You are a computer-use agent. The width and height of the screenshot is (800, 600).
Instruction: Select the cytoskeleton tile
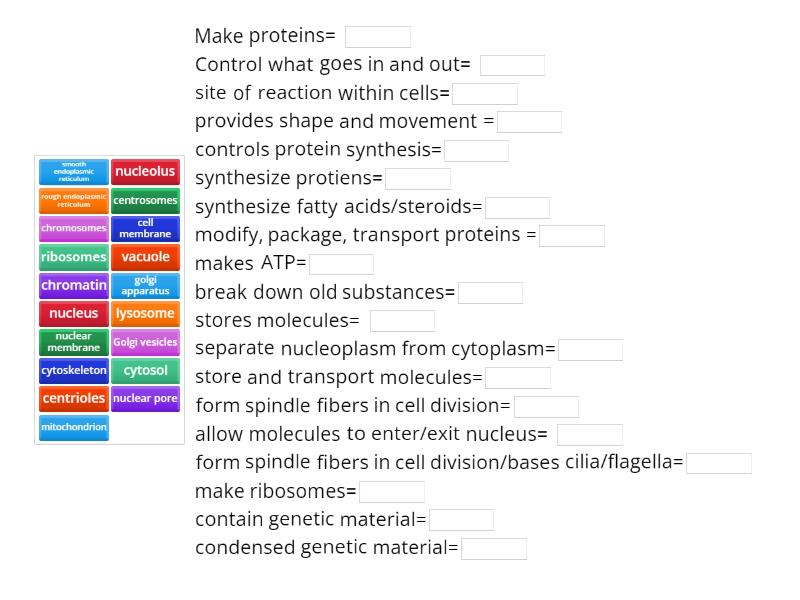[74, 370]
